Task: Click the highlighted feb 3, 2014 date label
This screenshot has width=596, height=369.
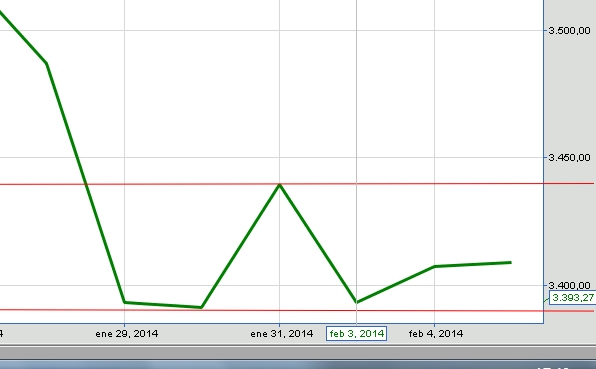Action: click(357, 334)
